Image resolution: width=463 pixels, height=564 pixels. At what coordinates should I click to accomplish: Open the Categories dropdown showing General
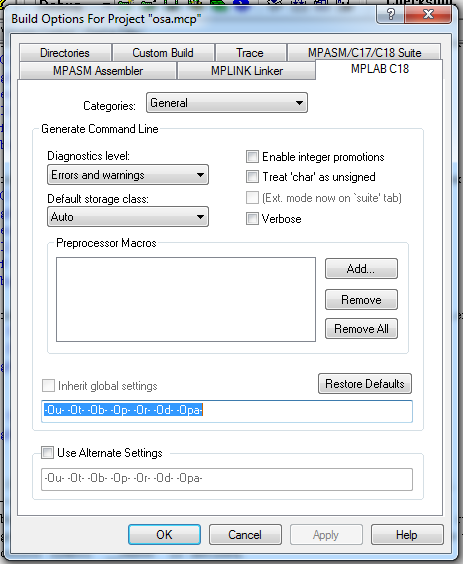pos(227,103)
